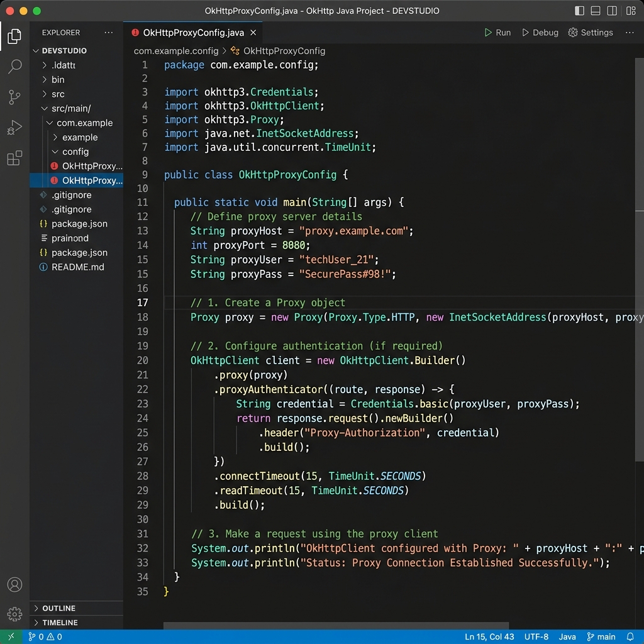Open the first .gitignore file

(76, 195)
